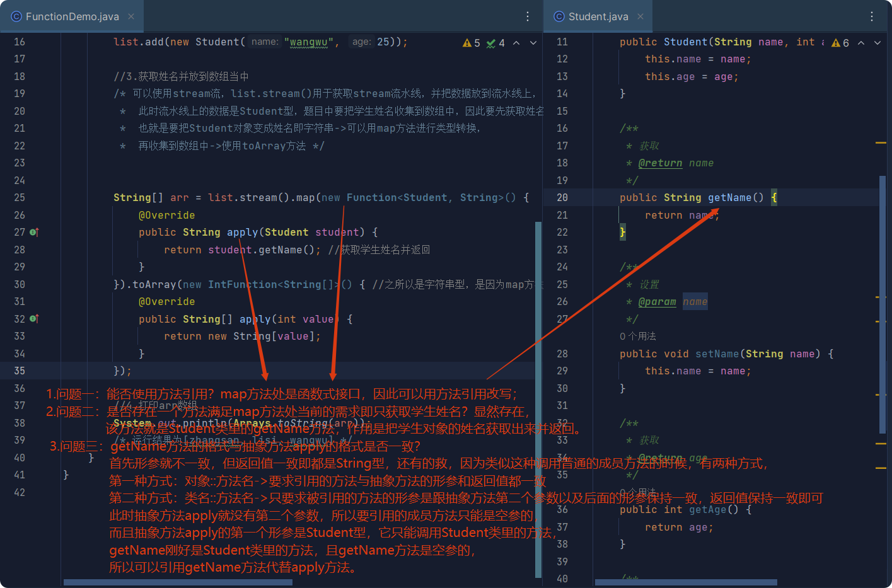Screen dimensions: 892x588
Task: Close the Student.java tab
Action: pos(640,16)
